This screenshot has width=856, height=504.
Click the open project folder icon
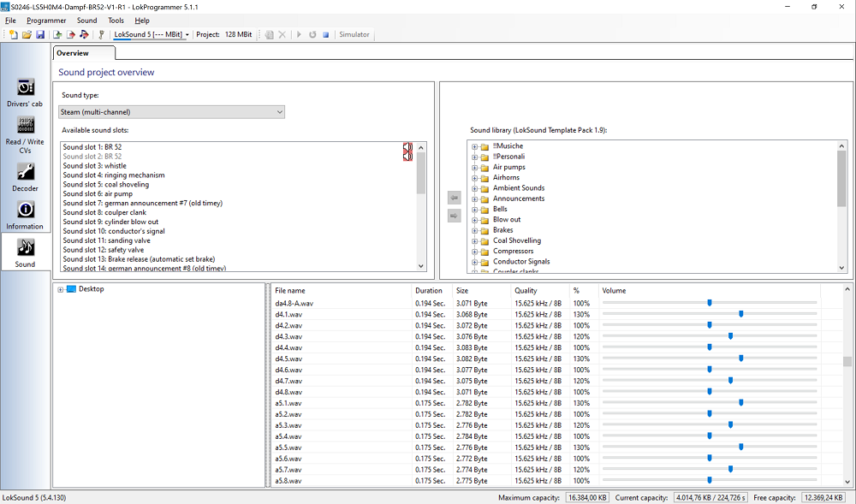coord(27,35)
